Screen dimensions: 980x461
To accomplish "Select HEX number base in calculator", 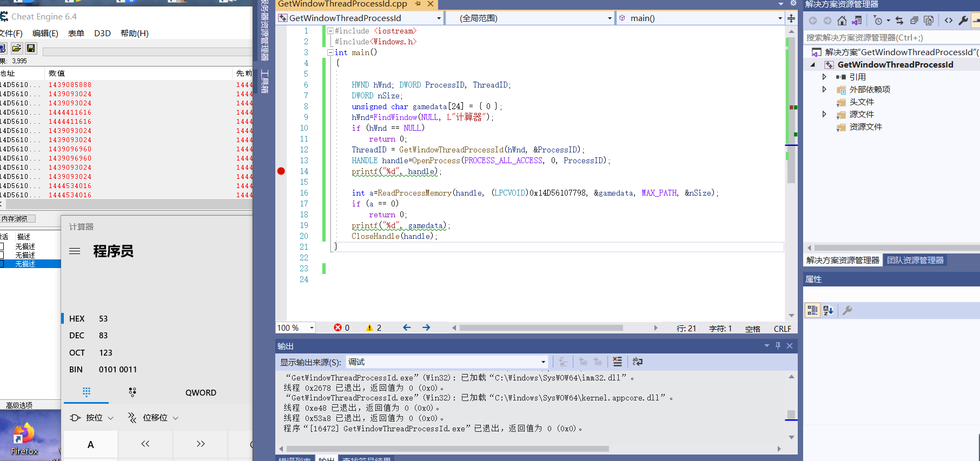I will click(x=77, y=319).
